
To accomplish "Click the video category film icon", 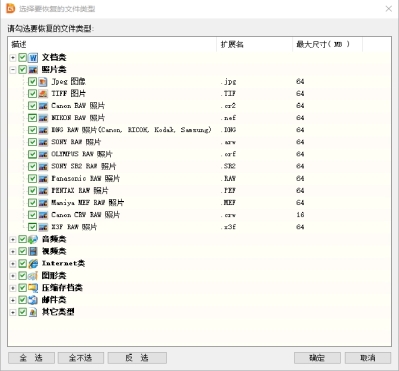I will click(33, 251).
